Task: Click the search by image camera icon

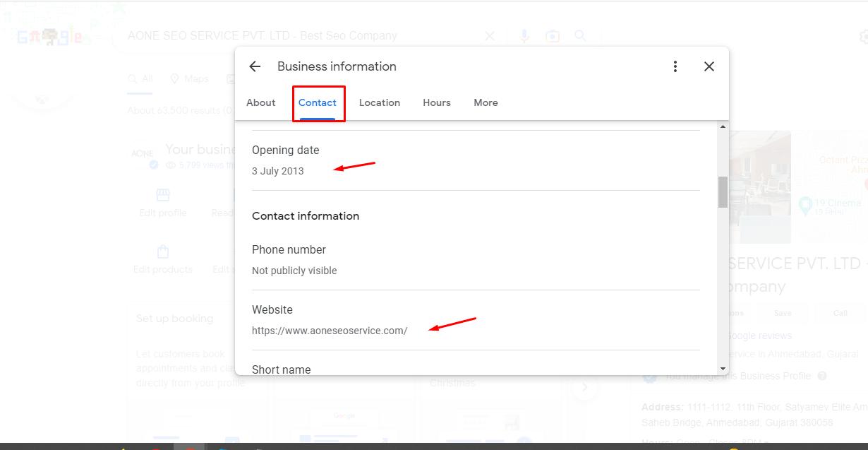Action: pyautogui.click(x=553, y=36)
